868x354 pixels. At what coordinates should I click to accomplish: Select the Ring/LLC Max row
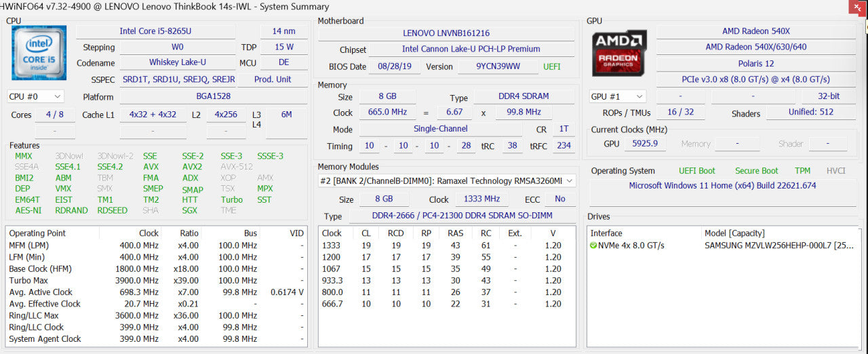click(x=156, y=315)
